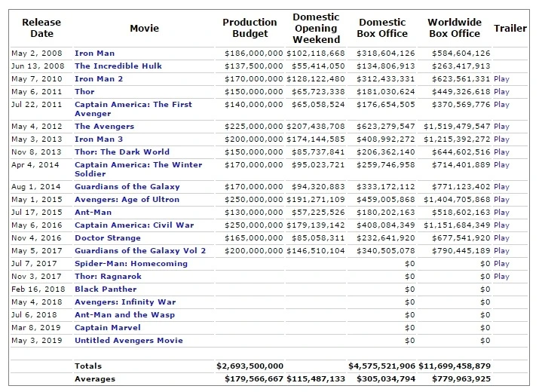
Task: Open Captain America: The Winter Soldier link
Action: pyautogui.click(x=138, y=169)
